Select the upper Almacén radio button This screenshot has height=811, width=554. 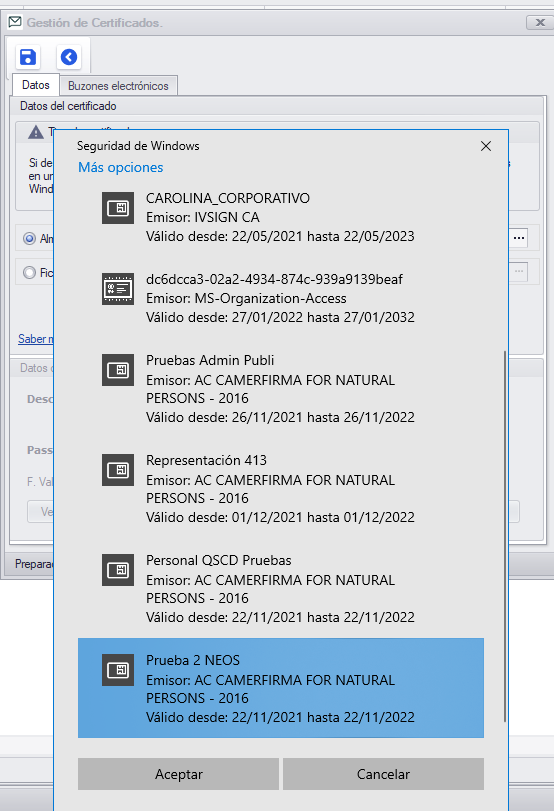tap(29, 238)
